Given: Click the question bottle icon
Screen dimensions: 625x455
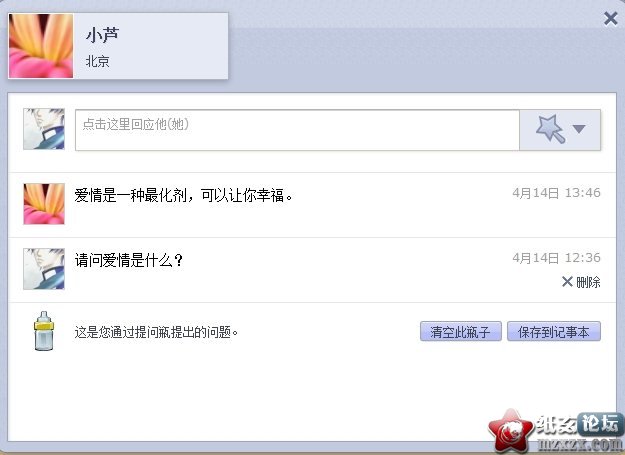Looking at the screenshot, I should click(44, 331).
